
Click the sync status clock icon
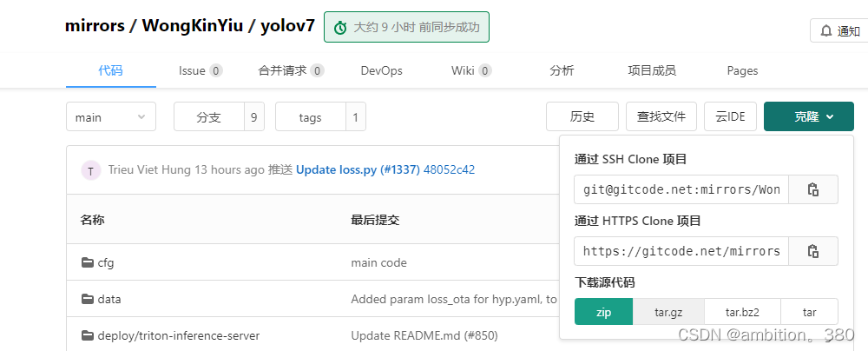[341, 27]
